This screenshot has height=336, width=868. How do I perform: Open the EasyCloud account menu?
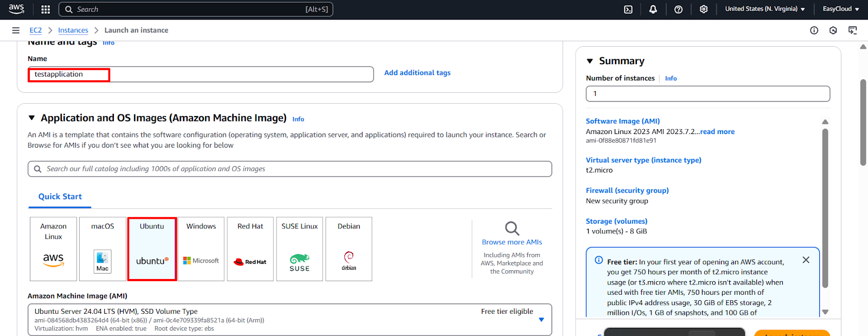[x=841, y=9]
